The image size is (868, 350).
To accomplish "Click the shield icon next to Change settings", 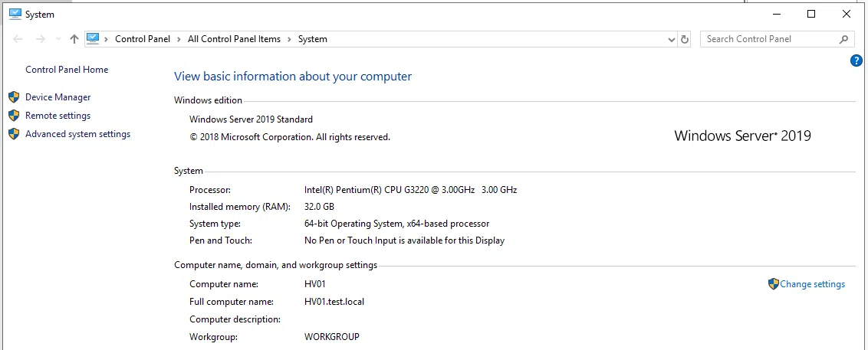I will pos(773,284).
